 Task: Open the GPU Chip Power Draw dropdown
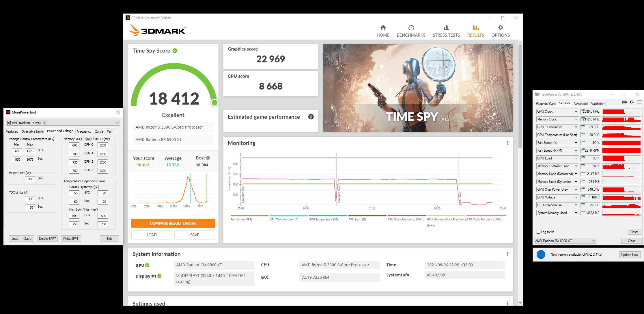(576, 189)
